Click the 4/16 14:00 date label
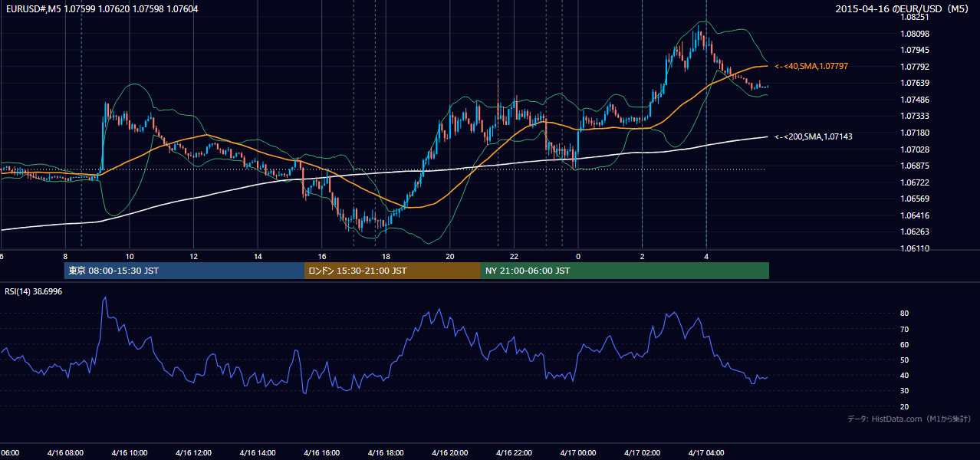980x460 pixels. pos(257,453)
